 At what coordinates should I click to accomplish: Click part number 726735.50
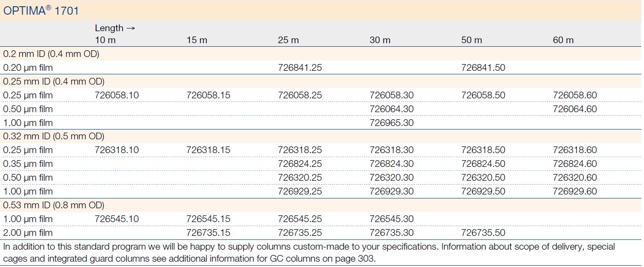click(483, 233)
